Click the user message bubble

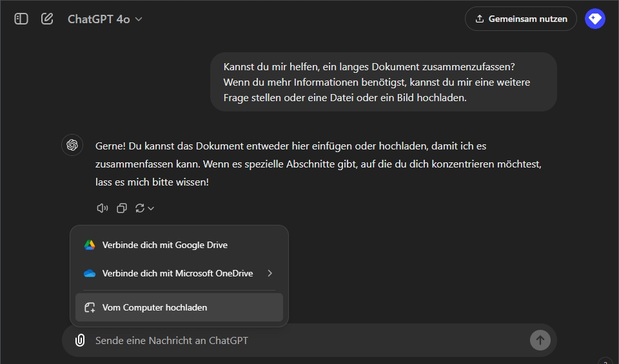pos(383,82)
